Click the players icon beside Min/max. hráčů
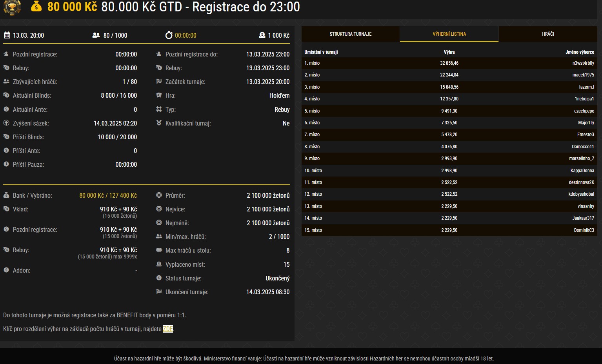The width and height of the screenshot is (602, 364). tap(159, 237)
